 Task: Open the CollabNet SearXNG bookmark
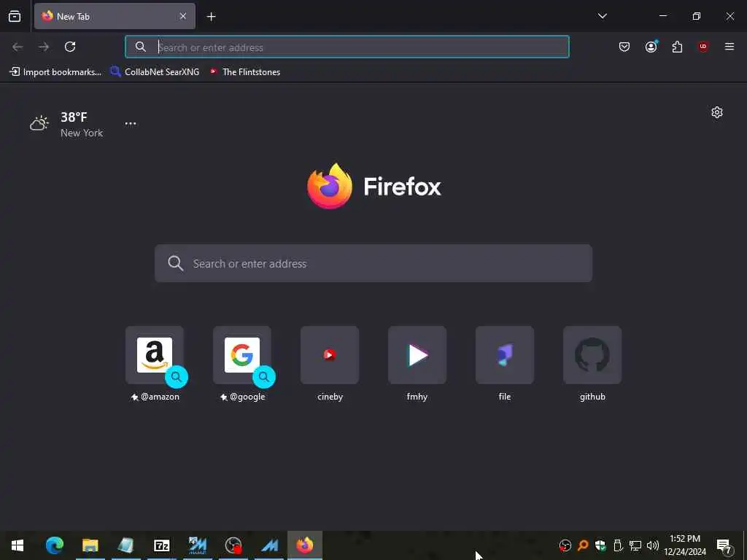(155, 72)
